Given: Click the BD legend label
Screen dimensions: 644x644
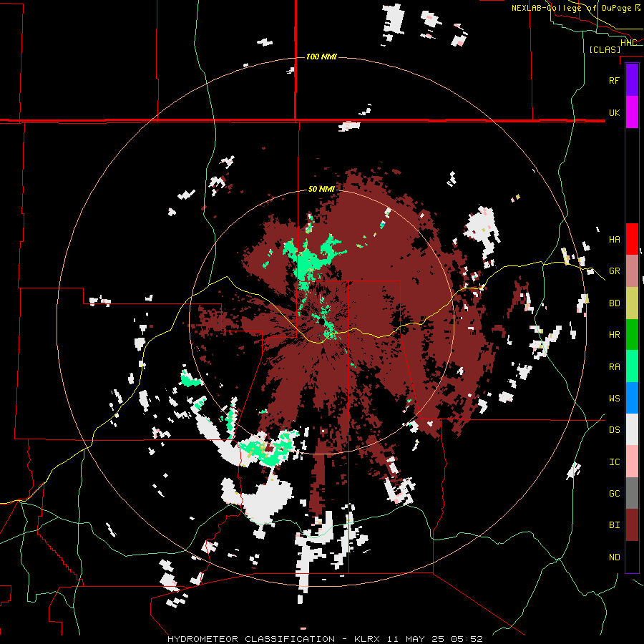Looking at the screenshot, I should click(x=614, y=303).
